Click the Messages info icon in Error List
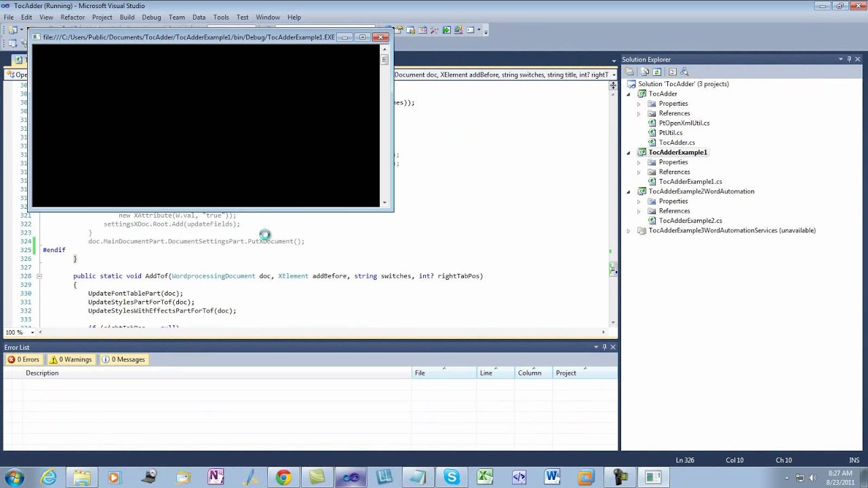 pos(105,359)
